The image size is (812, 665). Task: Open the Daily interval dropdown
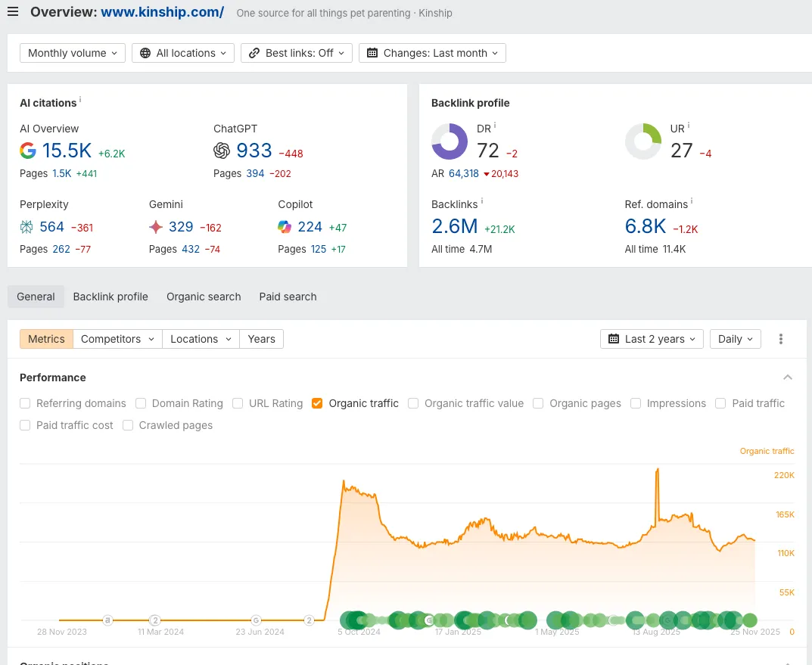click(x=736, y=339)
